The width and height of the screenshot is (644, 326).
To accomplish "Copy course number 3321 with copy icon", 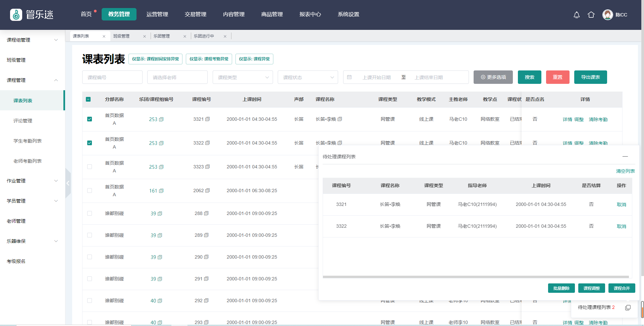I will [208, 119].
